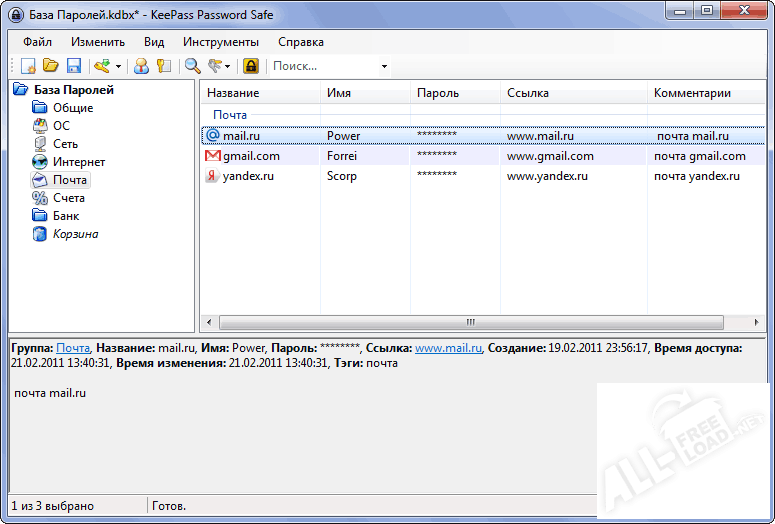The image size is (775, 524).
Task: Open the quick search box dropdown arrow
Action: click(384, 67)
